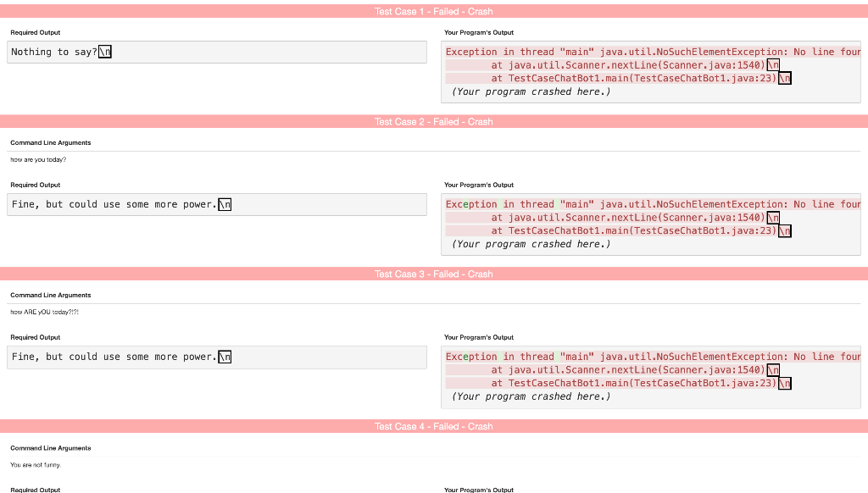
Task: Click Test Case 1's Your Program's Output label
Action: [479, 33]
